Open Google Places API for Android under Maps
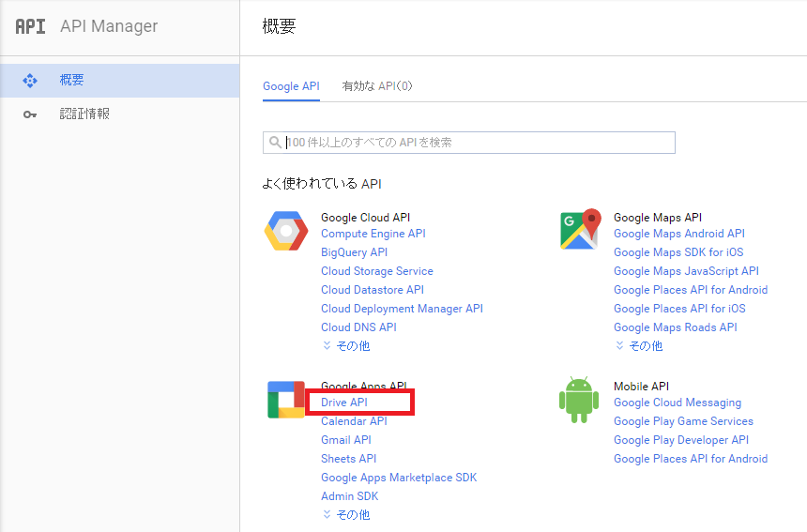This screenshot has height=532, width=807. (x=690, y=290)
